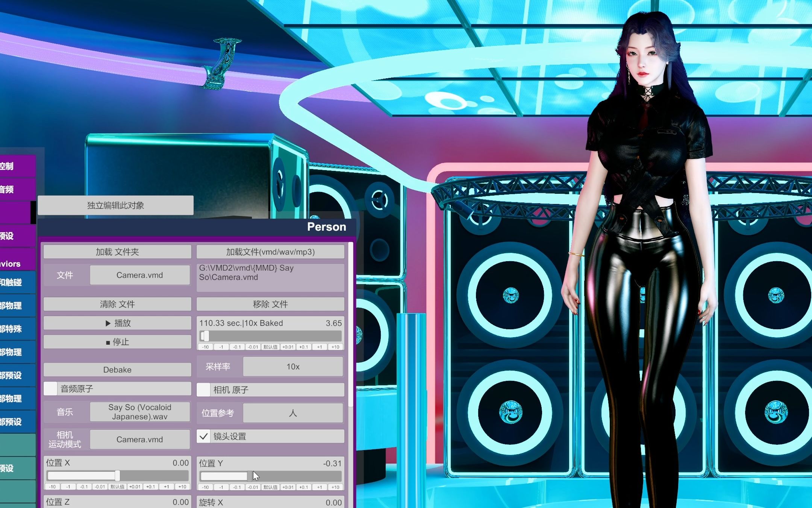Click the 移除 文件 button
The width and height of the screenshot is (812, 508).
pyautogui.click(x=270, y=304)
